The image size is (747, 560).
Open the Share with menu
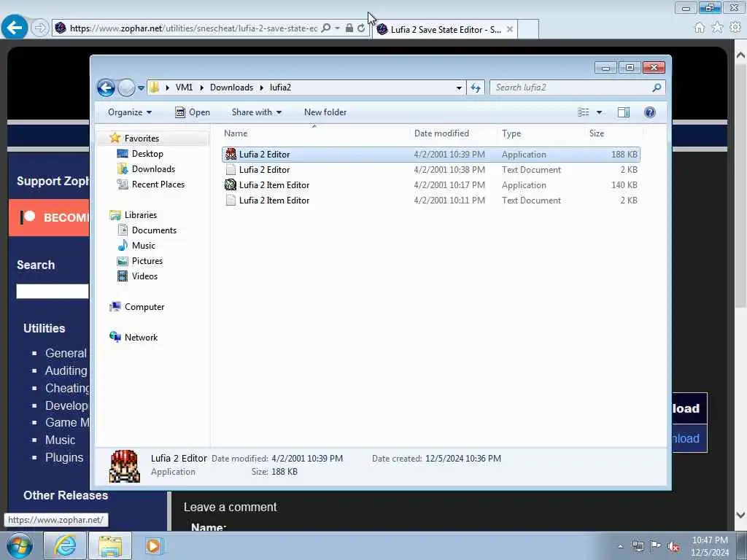coord(257,112)
